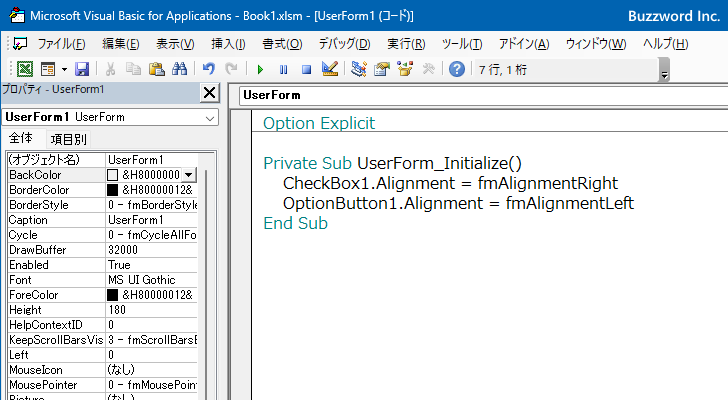
Task: Select the KeepScrollBarsVisible property row
Action: [103, 340]
